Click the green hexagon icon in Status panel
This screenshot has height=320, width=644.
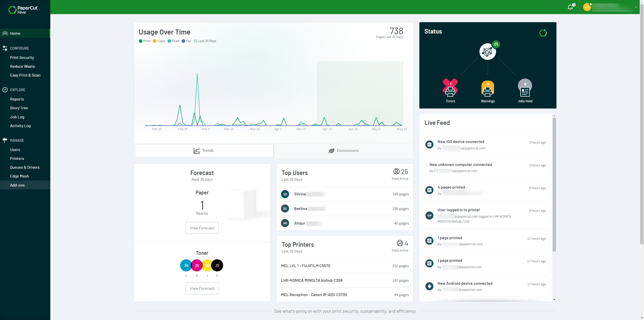(543, 33)
